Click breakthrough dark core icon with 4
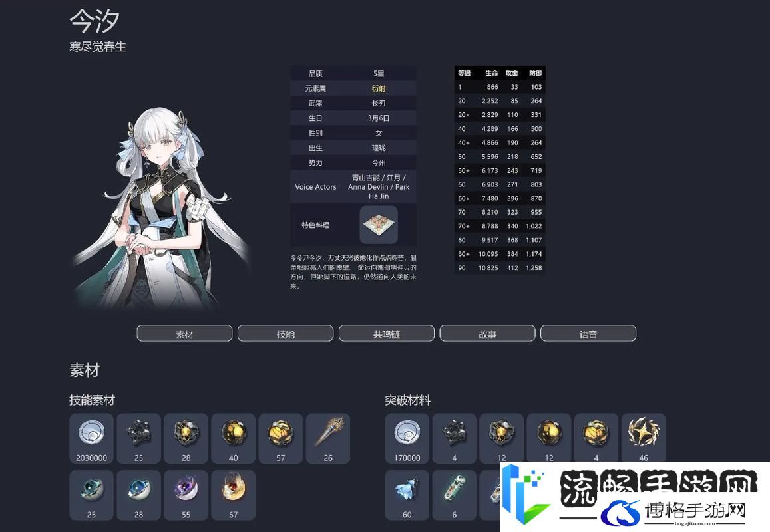The height and width of the screenshot is (532, 770). tap(455, 438)
